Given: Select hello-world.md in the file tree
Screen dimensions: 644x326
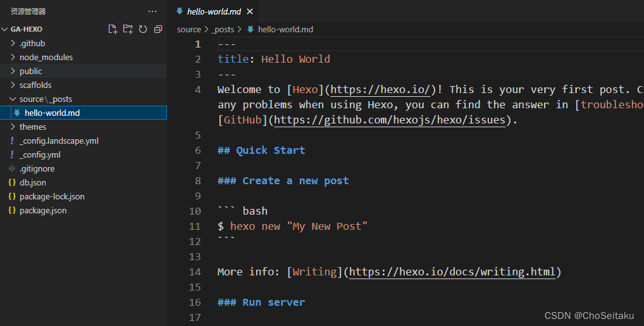Looking at the screenshot, I should click(84, 113).
